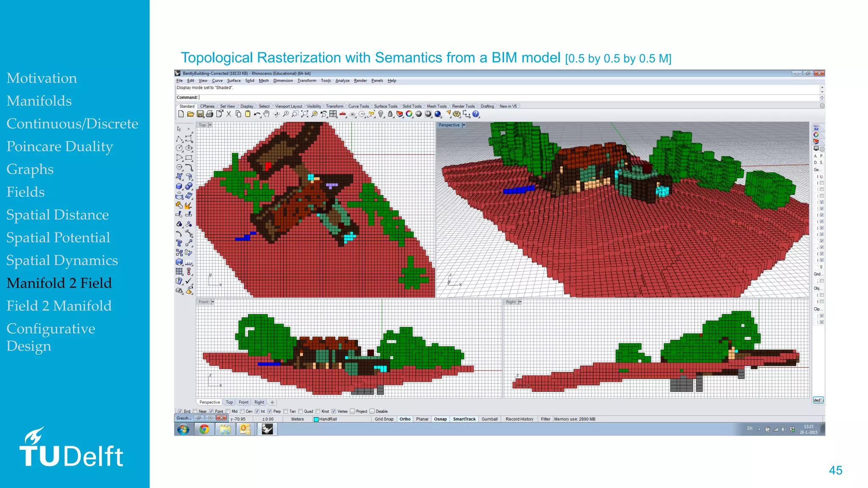Switch to the Curve Tools toolbar tab
The height and width of the screenshot is (488, 868).
[x=359, y=106]
